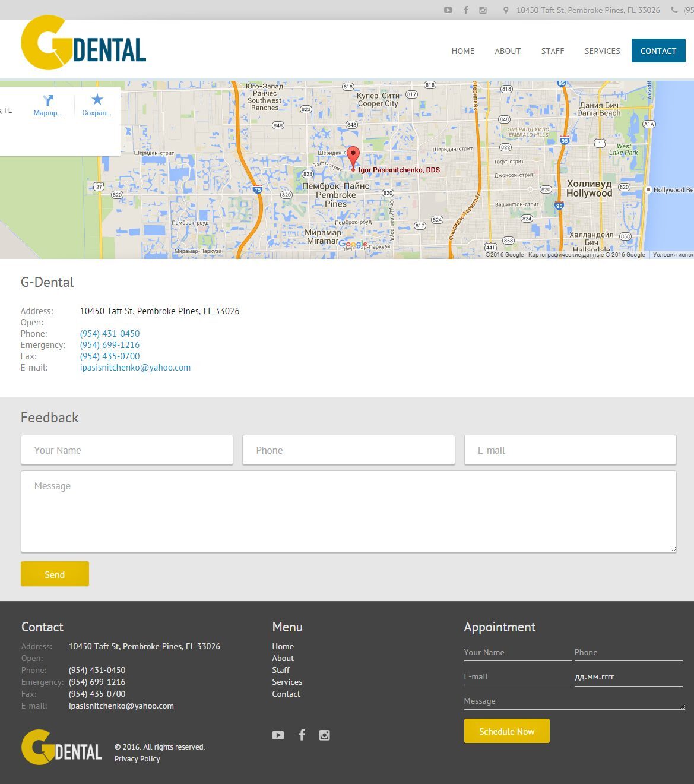Click the appointment date field
This screenshot has width=694, height=784.
pos(628,676)
